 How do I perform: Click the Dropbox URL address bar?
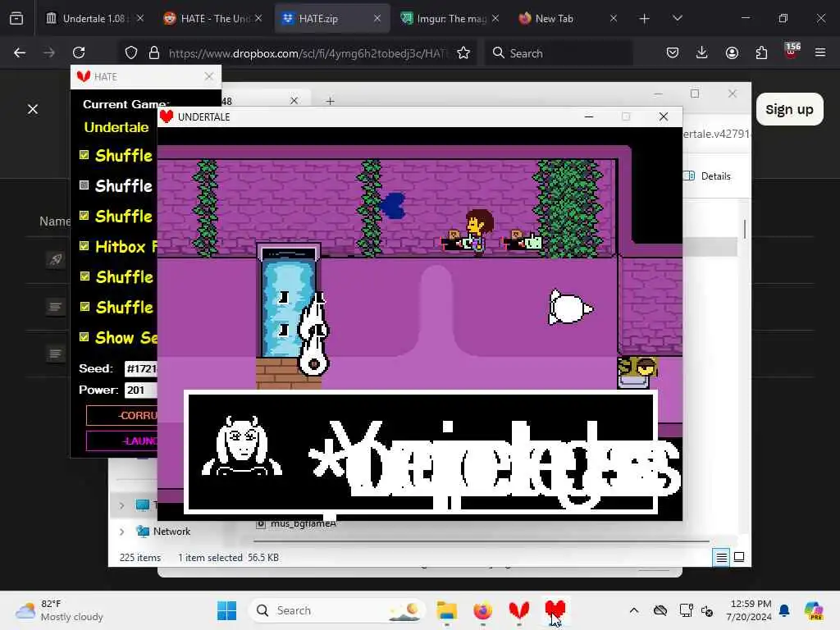(x=308, y=52)
